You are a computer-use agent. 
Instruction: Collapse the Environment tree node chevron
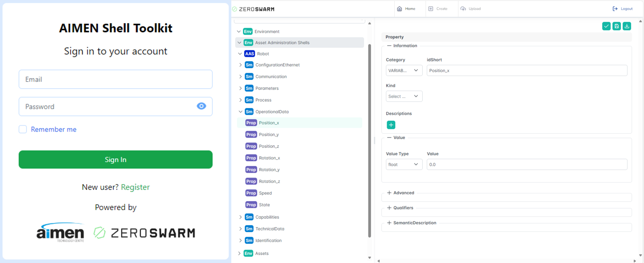pyautogui.click(x=239, y=31)
